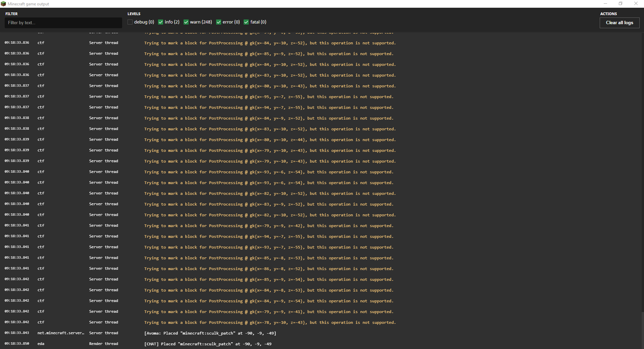Image resolution: width=644 pixels, height=349 pixels.
Task: Select the Avoma placed sculk_patch log entry
Action: pyautogui.click(x=210, y=333)
